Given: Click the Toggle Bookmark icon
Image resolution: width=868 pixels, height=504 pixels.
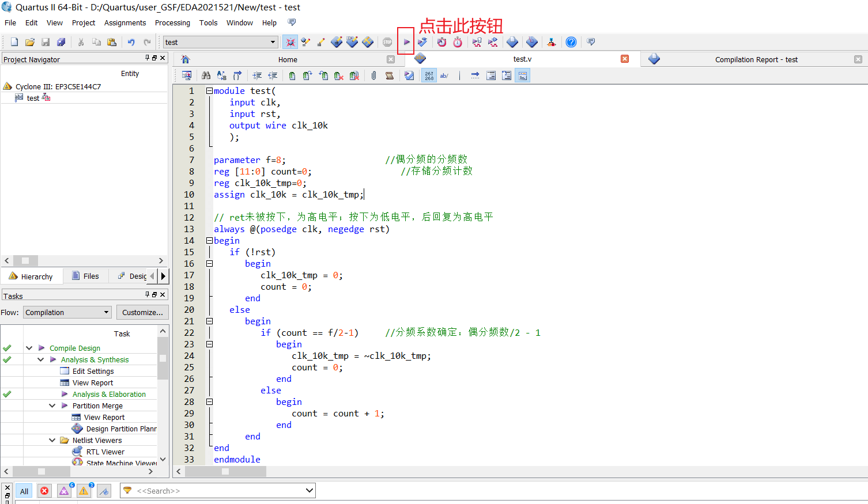Looking at the screenshot, I should 292,75.
